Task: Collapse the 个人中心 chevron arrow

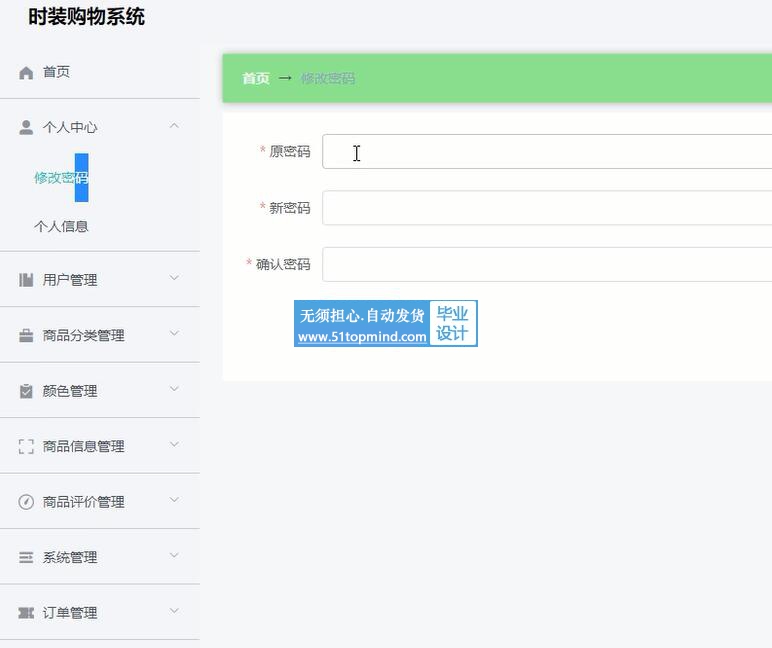Action: (x=174, y=126)
